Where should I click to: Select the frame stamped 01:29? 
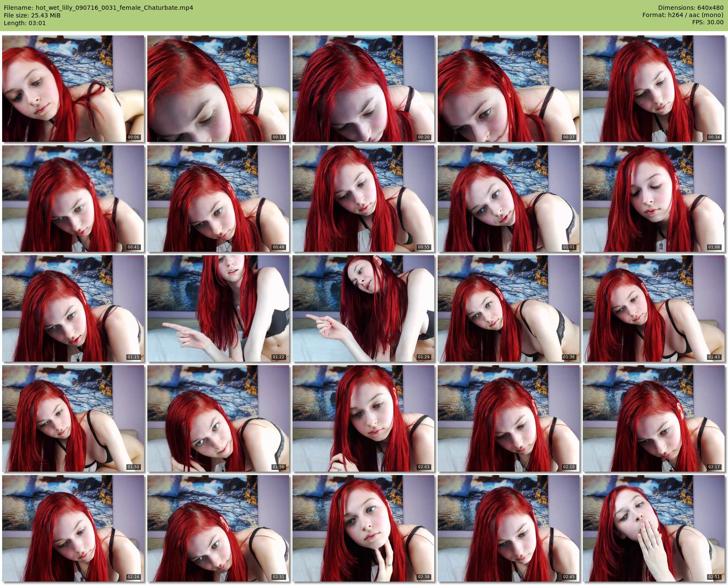(364, 308)
